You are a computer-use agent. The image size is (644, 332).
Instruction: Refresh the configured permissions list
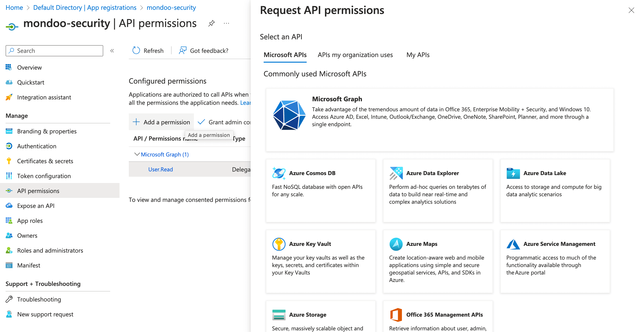point(148,50)
